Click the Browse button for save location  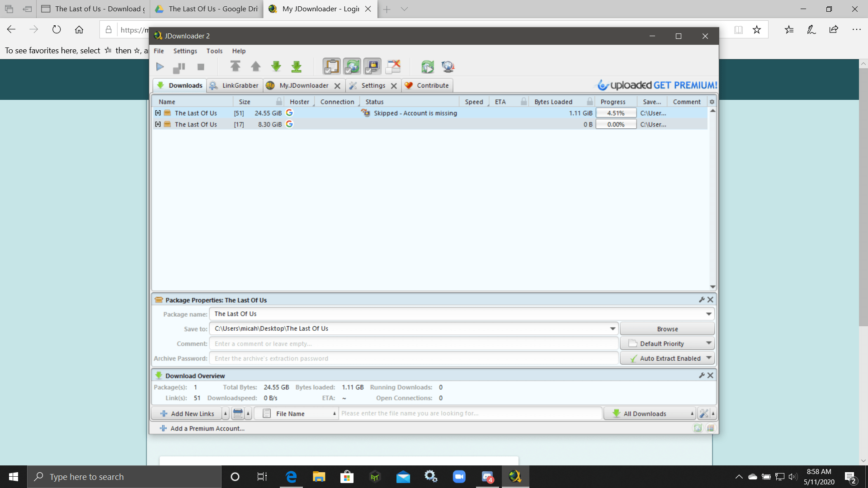click(x=667, y=328)
